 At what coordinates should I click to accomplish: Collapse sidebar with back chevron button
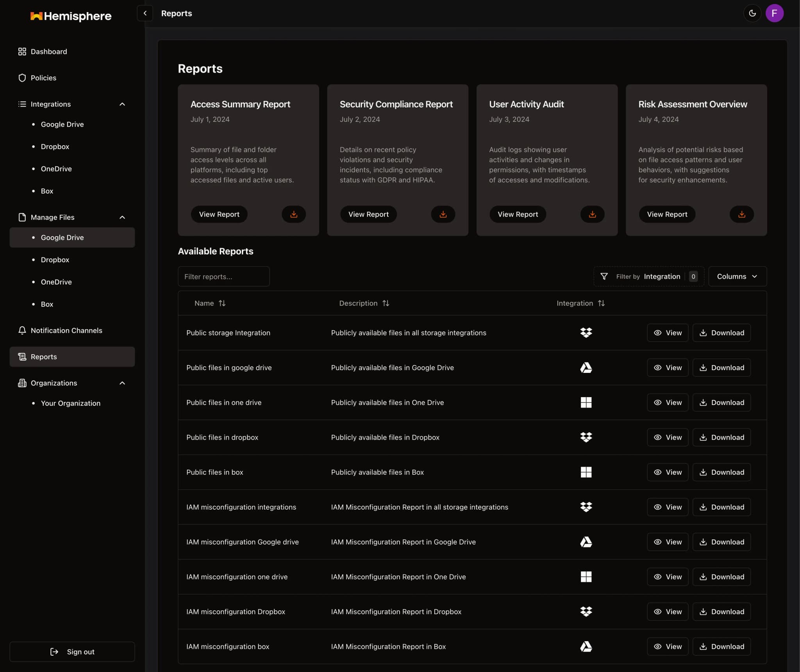click(145, 13)
